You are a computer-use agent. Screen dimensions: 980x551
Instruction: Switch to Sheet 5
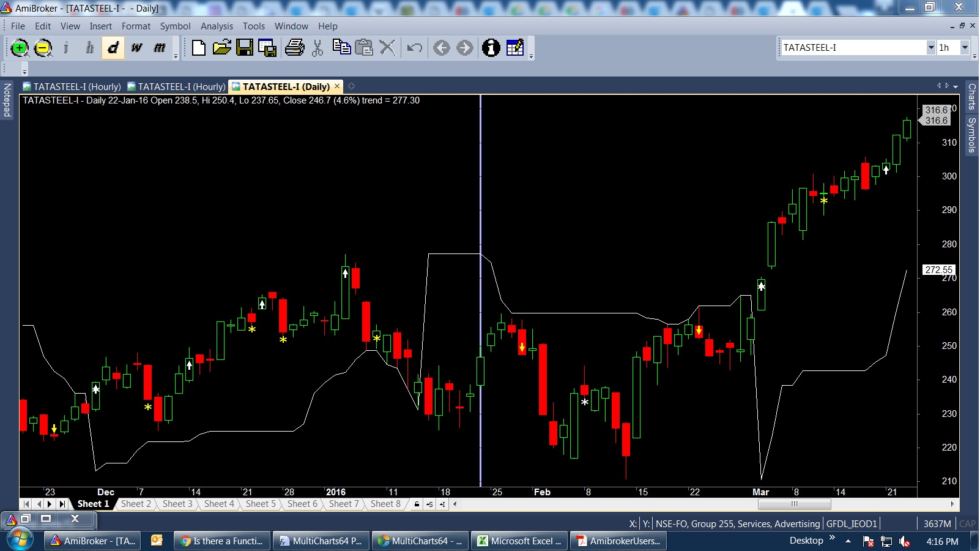coord(261,504)
